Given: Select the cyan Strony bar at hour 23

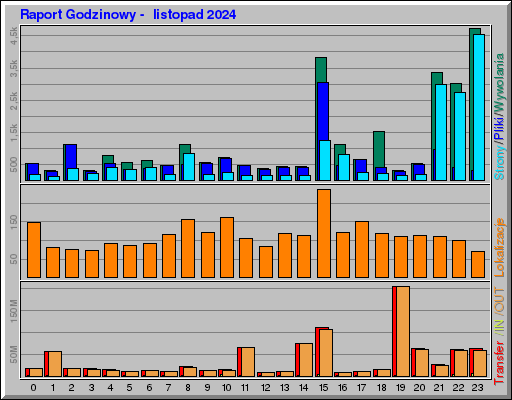Looking at the screenshot, I should click(x=479, y=107).
